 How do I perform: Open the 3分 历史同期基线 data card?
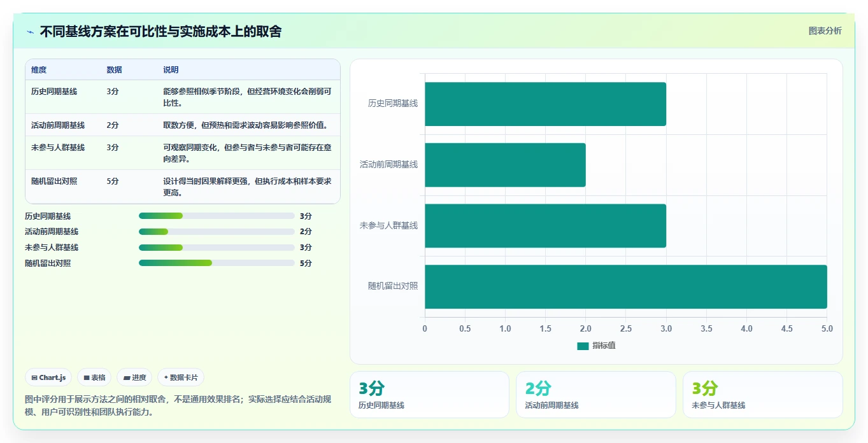pos(429,395)
